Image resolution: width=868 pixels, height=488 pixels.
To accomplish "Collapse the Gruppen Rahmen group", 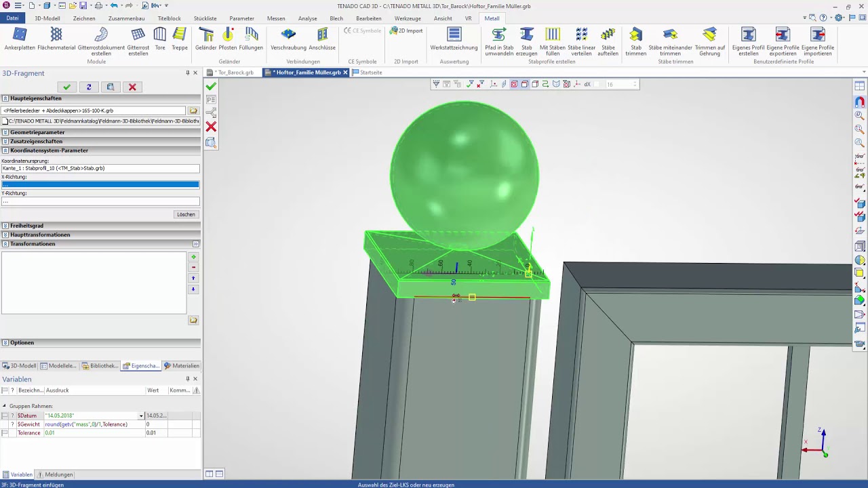I will [3, 406].
